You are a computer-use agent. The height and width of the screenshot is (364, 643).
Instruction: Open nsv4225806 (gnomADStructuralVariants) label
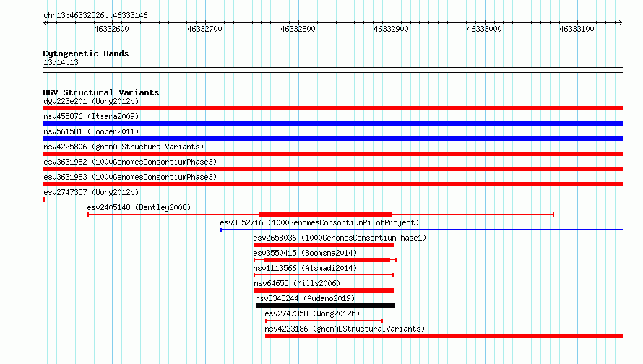(x=124, y=147)
